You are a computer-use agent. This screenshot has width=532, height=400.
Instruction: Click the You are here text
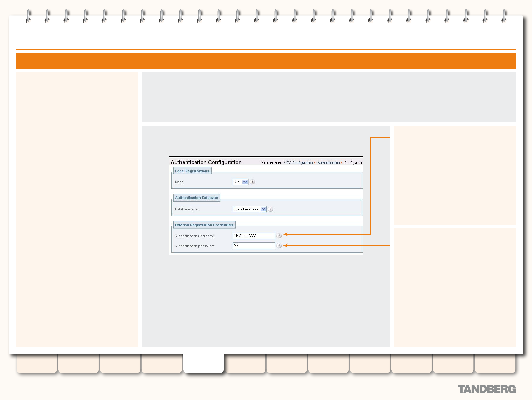[272, 163]
